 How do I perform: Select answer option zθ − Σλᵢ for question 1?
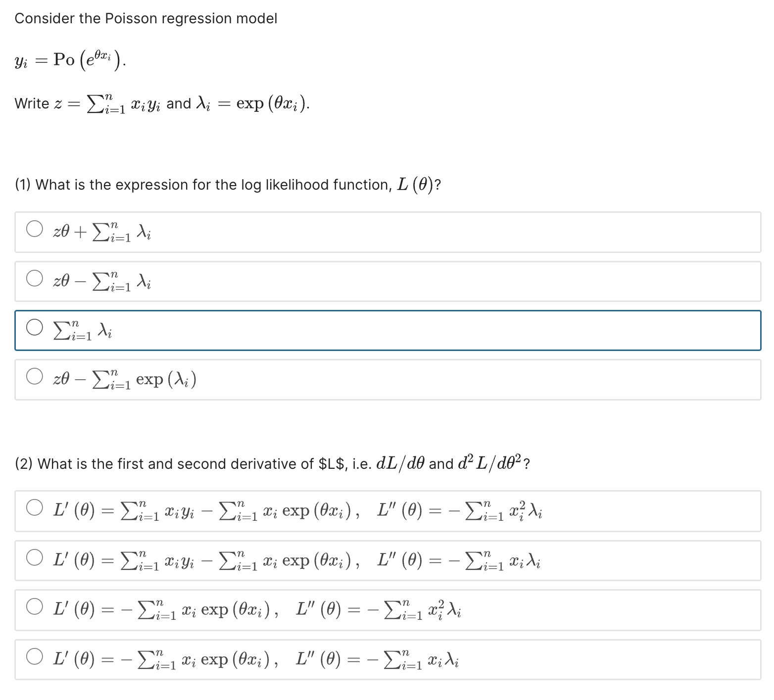[x=35, y=279]
